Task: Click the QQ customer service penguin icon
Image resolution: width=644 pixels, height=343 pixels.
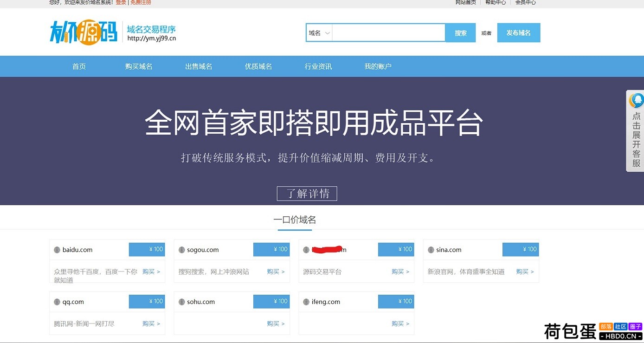Action: click(636, 100)
